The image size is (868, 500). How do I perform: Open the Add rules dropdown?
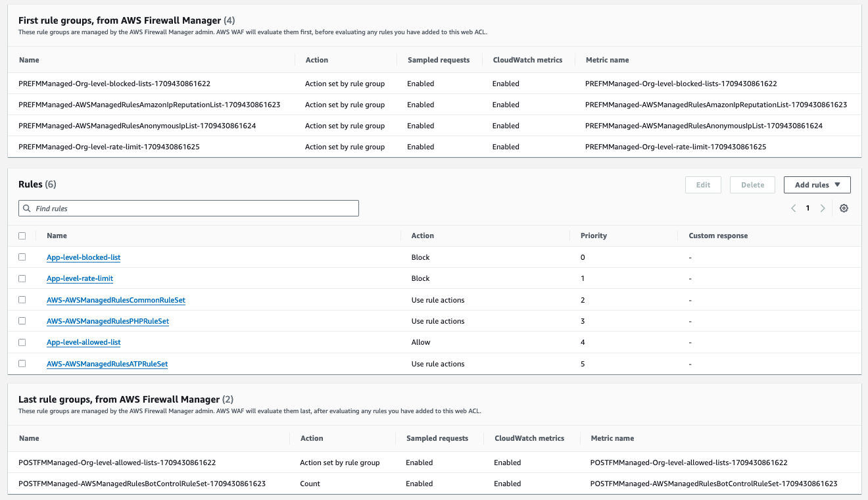(817, 185)
